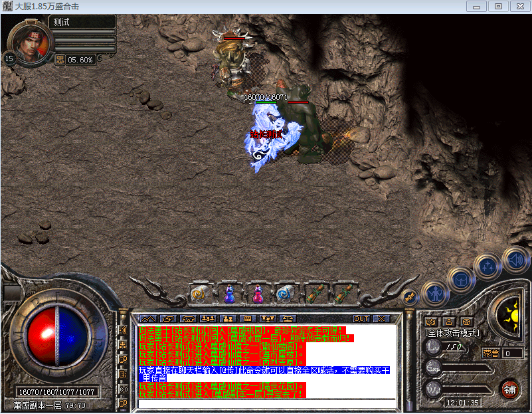The width and height of the screenshot is (532, 414).
Task: Click the HP/MP numeric readout below orb
Action: click(x=56, y=392)
